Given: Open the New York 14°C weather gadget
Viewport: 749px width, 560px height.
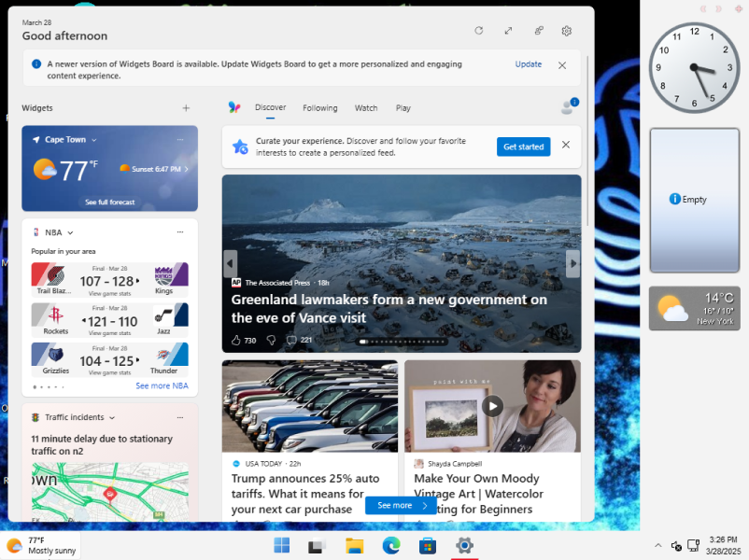Looking at the screenshot, I should (x=695, y=308).
